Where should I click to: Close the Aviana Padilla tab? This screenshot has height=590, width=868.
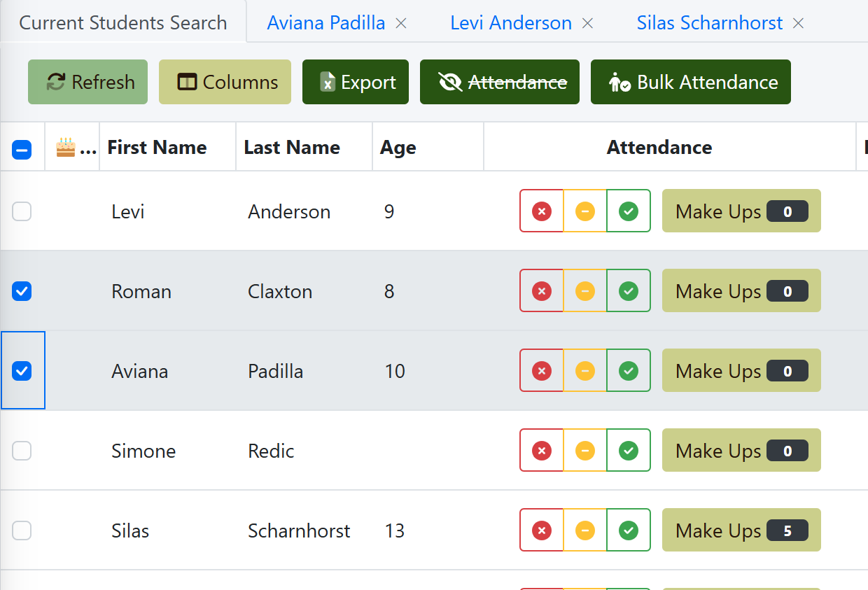click(401, 23)
